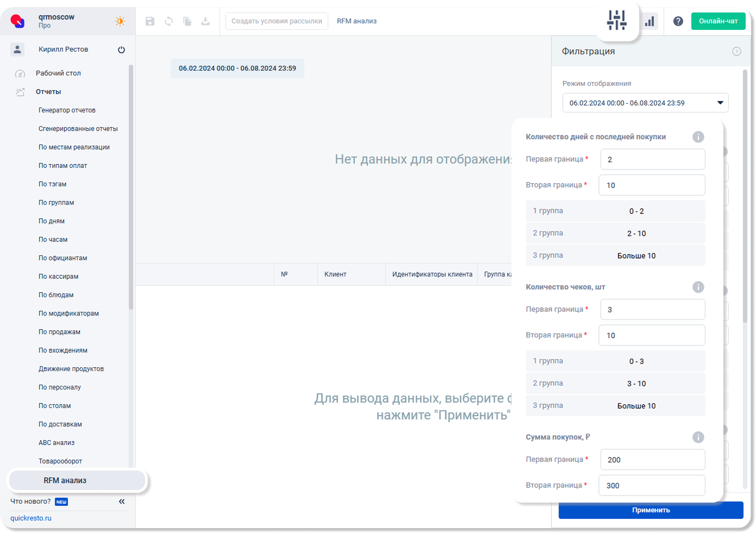This screenshot has width=756, height=533.
Task: Open ABC анализ report
Action: (57, 443)
